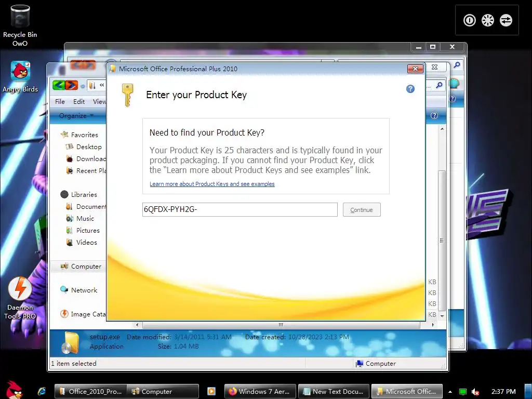Open Internet Explorer from the taskbar
Screen dimensions: 532x399
(42, 391)
